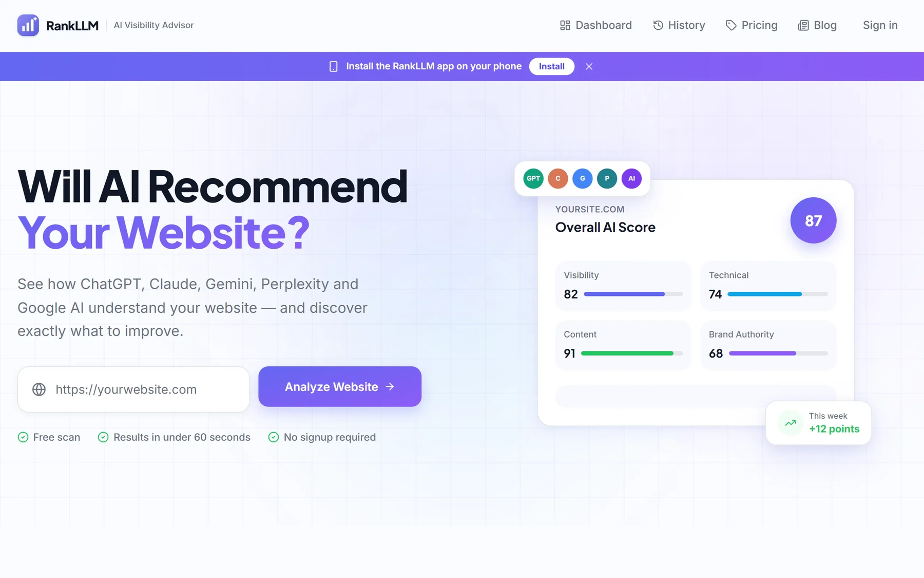
Task: Select the orange C (Claude) badge
Action: [x=558, y=178]
